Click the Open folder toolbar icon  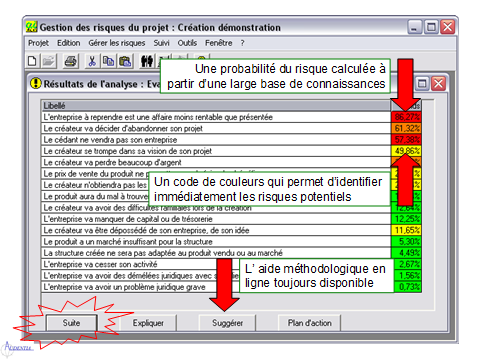click(x=49, y=61)
